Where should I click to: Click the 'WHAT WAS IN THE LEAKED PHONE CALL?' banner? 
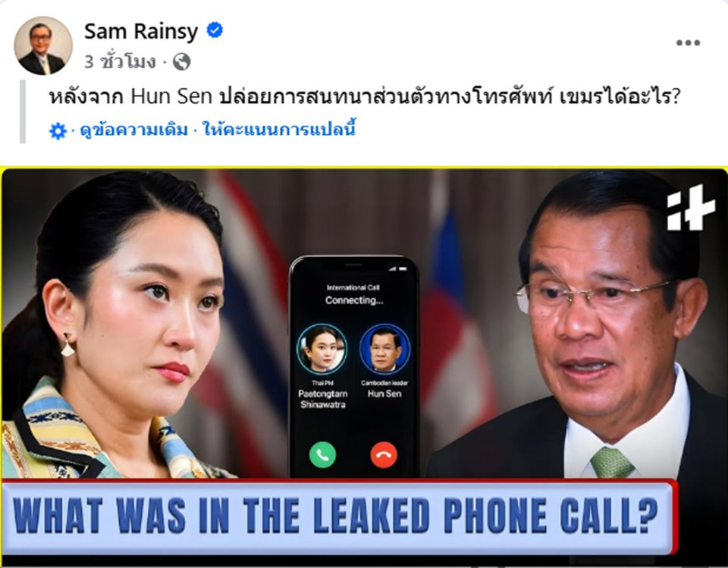click(x=337, y=516)
